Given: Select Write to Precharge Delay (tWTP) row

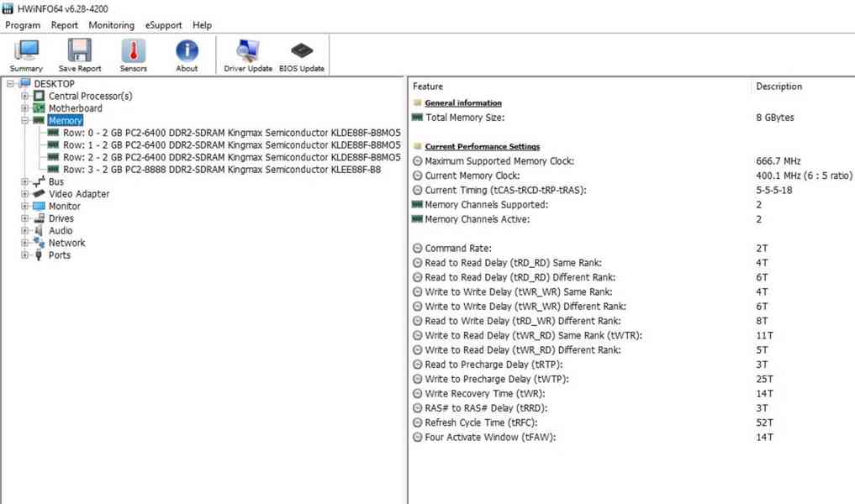Looking at the screenshot, I should (x=632, y=379).
